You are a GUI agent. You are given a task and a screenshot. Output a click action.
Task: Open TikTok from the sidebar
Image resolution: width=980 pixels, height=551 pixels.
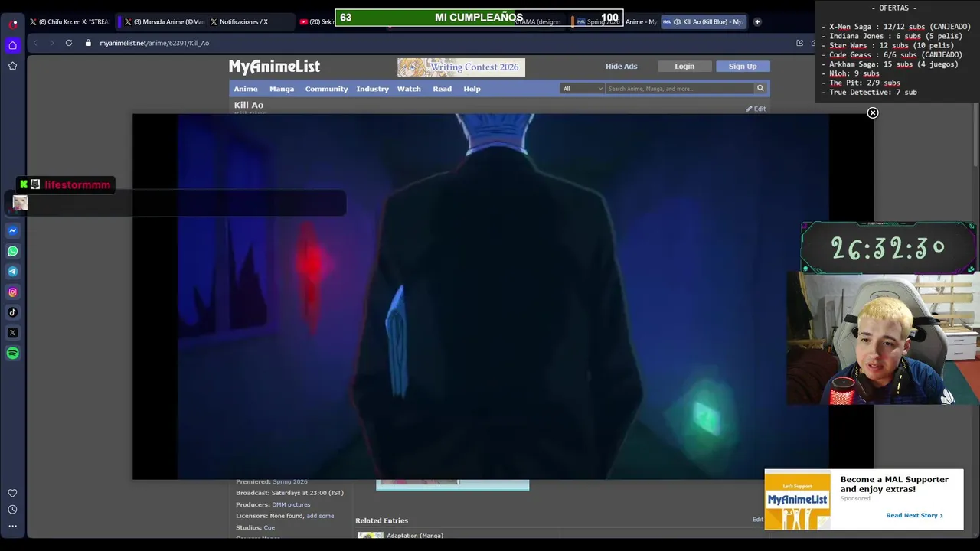pos(13,312)
